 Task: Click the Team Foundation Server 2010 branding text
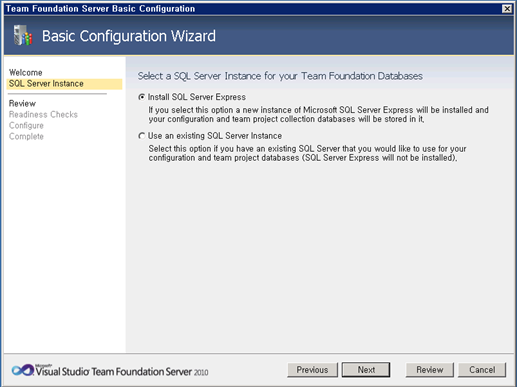122,371
